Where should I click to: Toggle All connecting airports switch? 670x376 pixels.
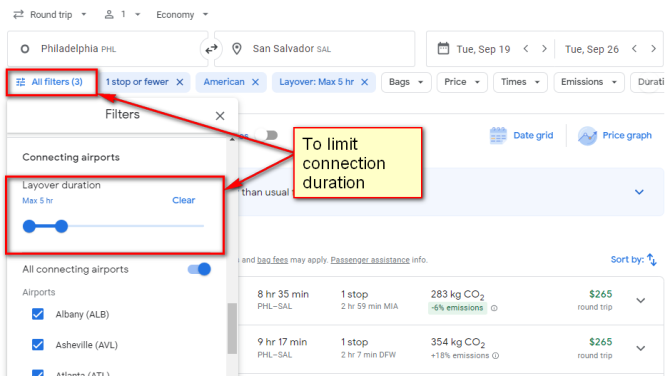(199, 269)
